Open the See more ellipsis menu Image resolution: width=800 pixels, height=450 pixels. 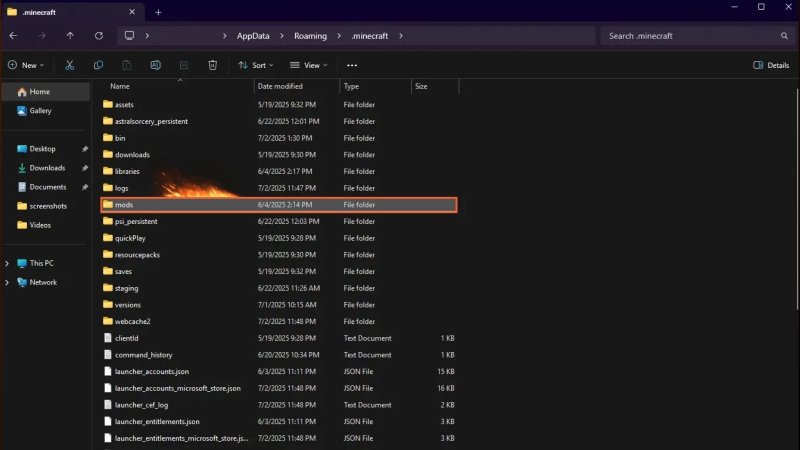[x=352, y=65]
